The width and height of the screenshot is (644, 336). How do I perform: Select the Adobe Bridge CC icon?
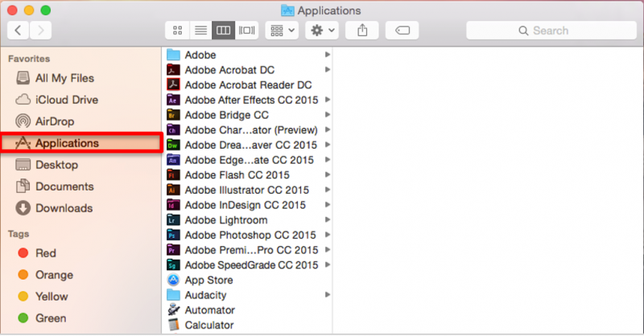(173, 115)
